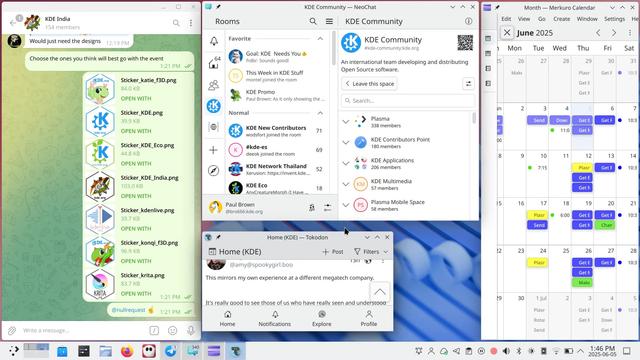Close the Merkuro sidebar with X button
The image size is (640, 360).
coord(507,33)
